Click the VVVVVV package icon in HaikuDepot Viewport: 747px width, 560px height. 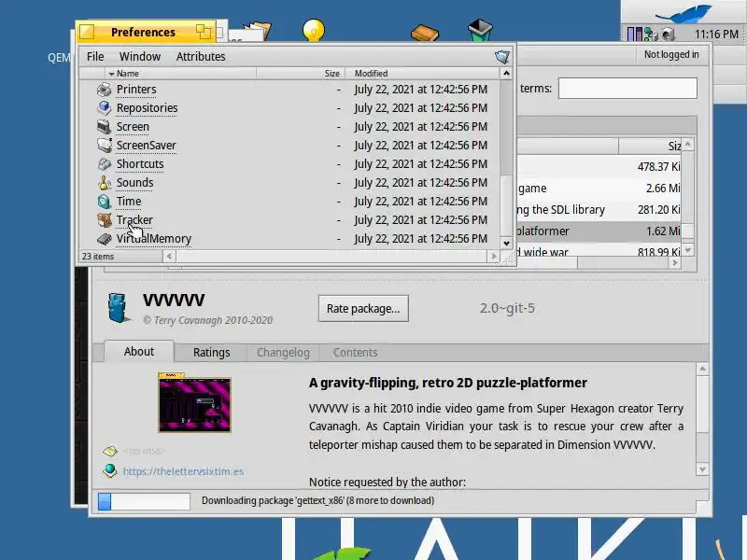[x=118, y=308]
